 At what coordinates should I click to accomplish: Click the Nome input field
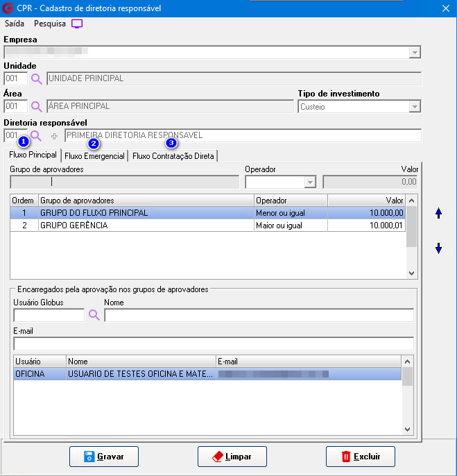[x=259, y=316]
